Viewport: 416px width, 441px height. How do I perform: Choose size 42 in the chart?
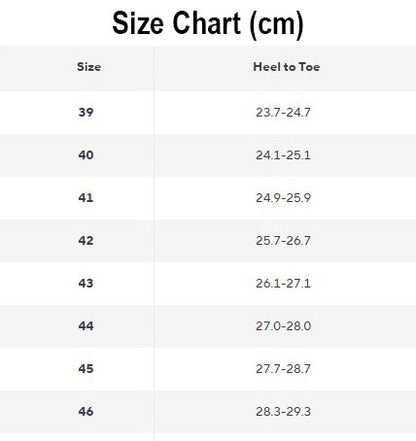pyautogui.click(x=86, y=240)
